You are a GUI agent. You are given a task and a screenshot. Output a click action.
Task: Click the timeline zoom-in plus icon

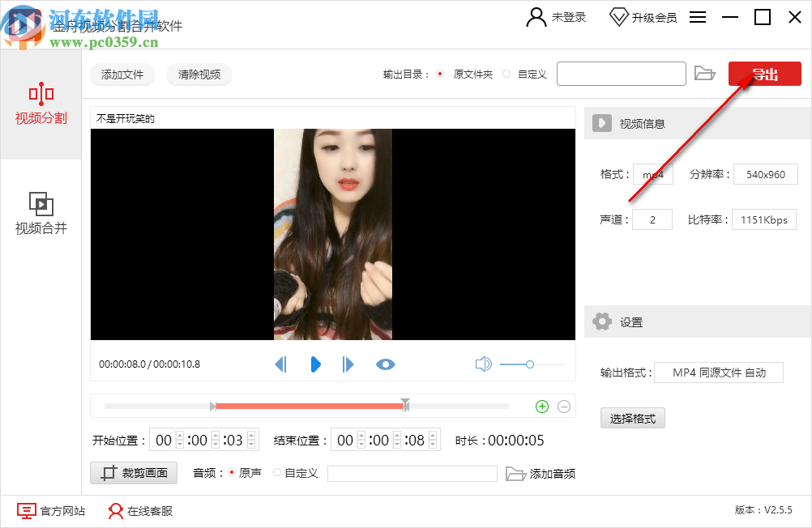point(541,406)
